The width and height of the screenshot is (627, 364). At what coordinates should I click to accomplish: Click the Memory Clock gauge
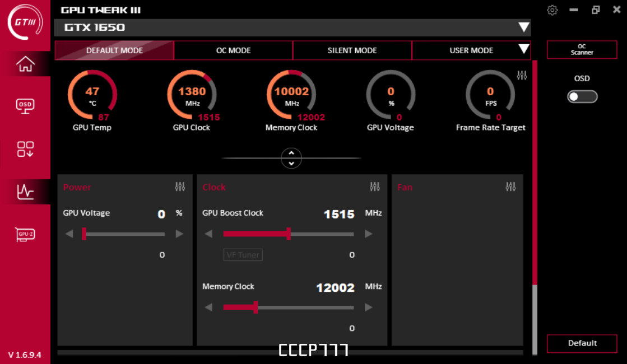click(x=291, y=95)
